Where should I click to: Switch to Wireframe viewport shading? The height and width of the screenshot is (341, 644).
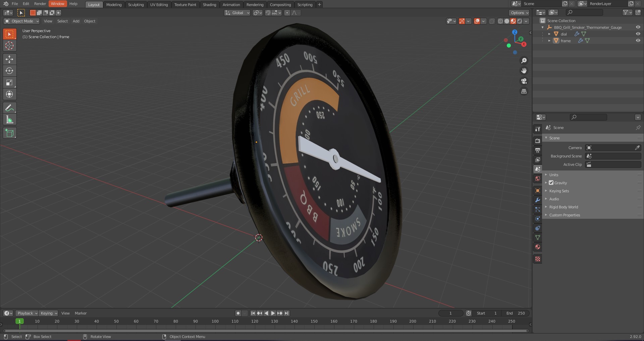tap(500, 21)
